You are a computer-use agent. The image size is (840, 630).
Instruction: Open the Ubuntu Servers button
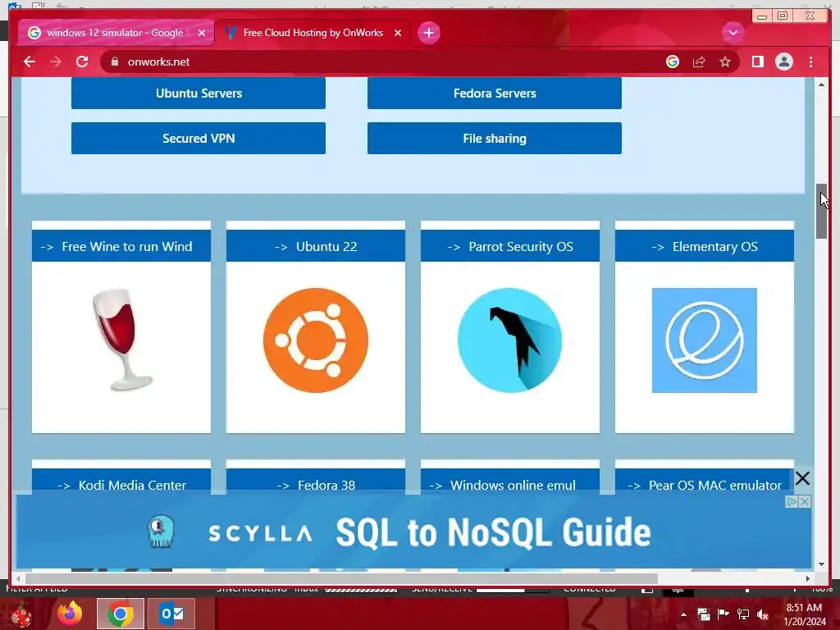199,94
